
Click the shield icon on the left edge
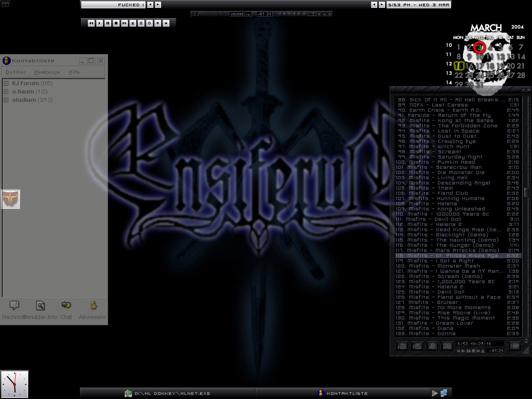click(x=10, y=199)
